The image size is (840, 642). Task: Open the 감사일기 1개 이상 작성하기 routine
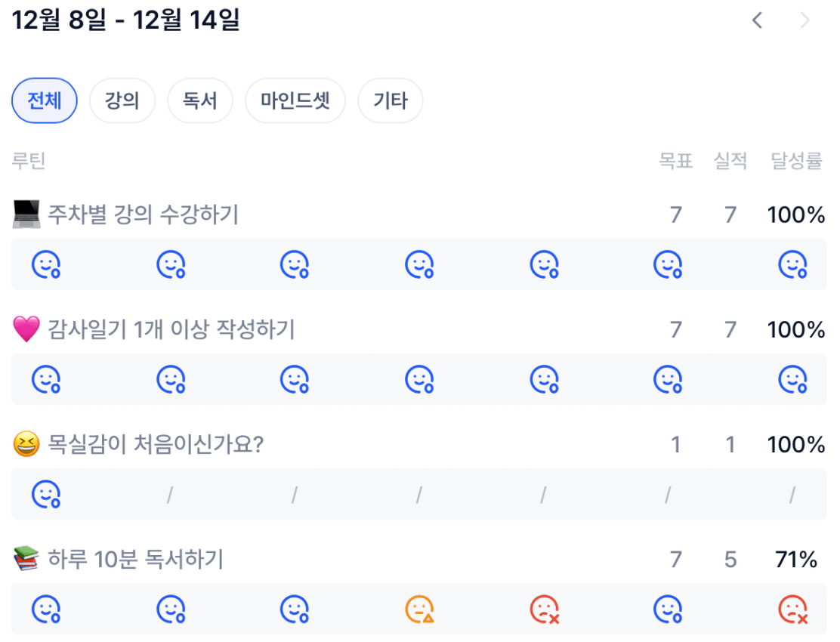171,330
